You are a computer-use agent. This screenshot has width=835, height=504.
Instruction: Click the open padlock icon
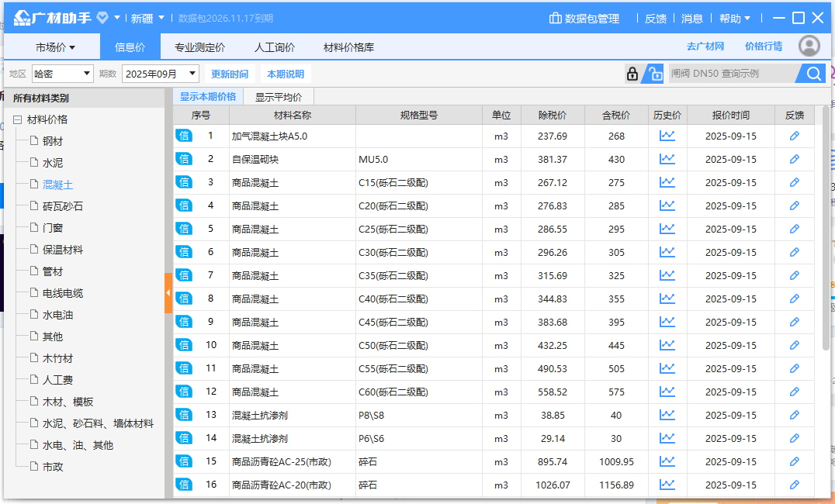[654, 74]
